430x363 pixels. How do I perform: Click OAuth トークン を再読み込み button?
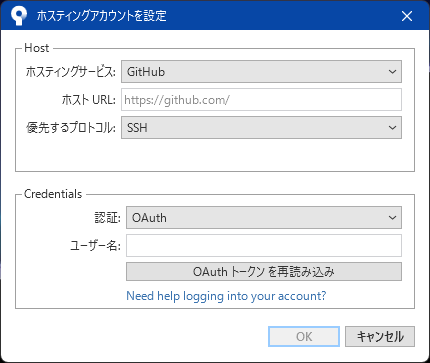point(264,272)
